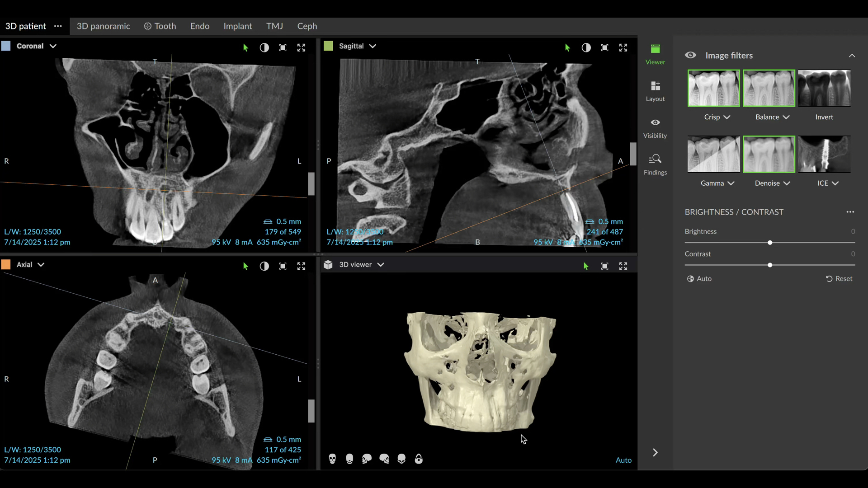The width and height of the screenshot is (868, 488).
Task: Open the Findings panel
Action: (655, 164)
